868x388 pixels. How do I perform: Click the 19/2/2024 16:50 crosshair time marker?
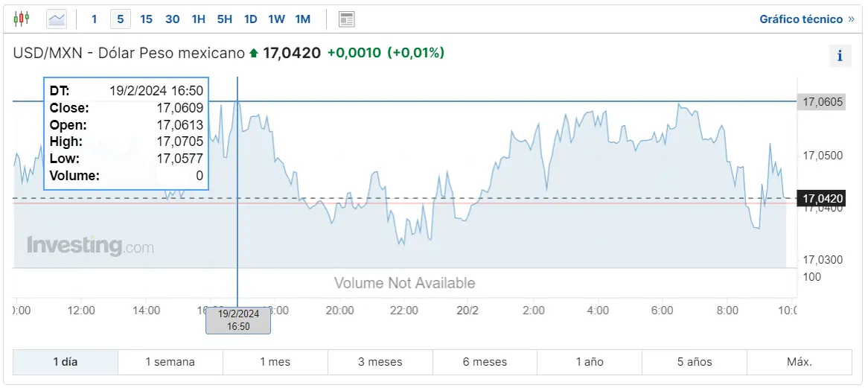pyautogui.click(x=238, y=320)
